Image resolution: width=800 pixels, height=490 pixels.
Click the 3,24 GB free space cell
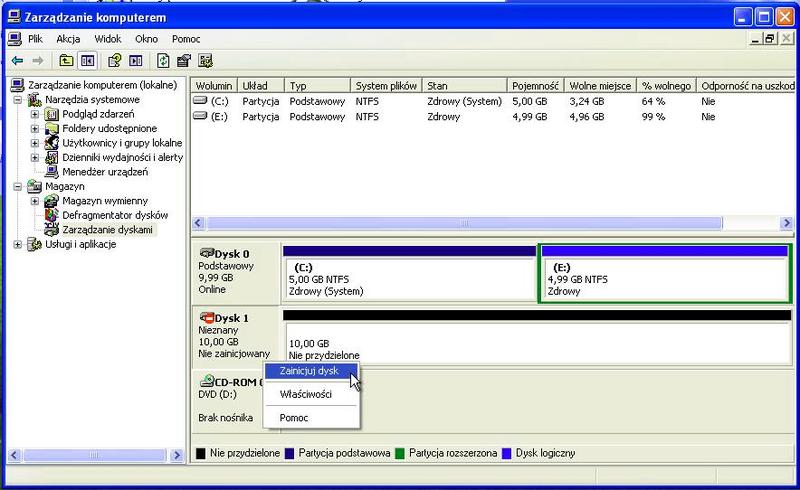(587, 101)
